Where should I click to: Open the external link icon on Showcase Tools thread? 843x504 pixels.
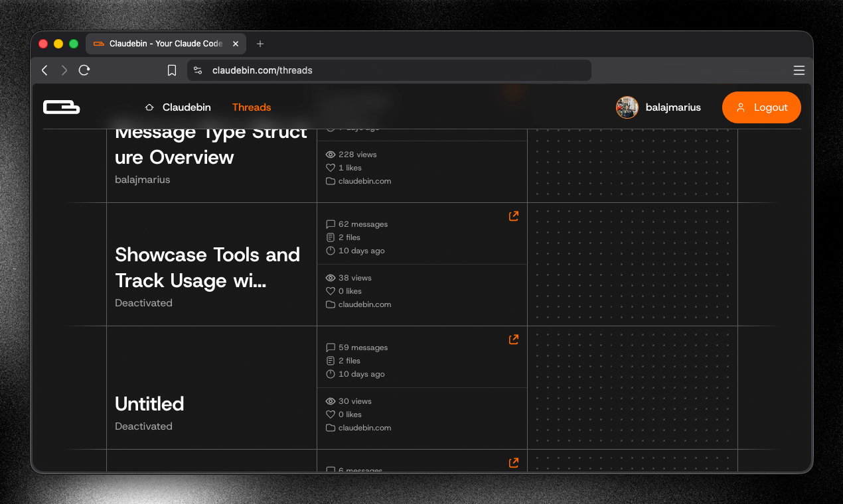pos(513,216)
